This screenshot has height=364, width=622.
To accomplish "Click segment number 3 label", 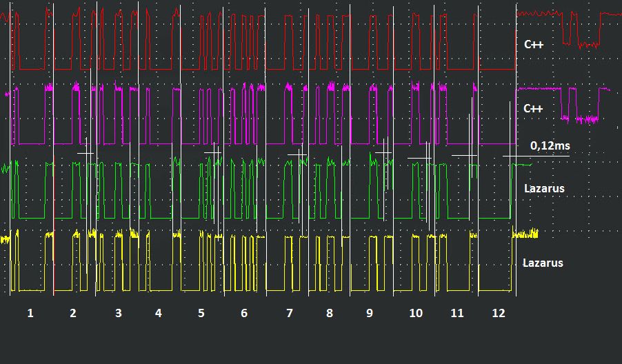I will 118,313.
